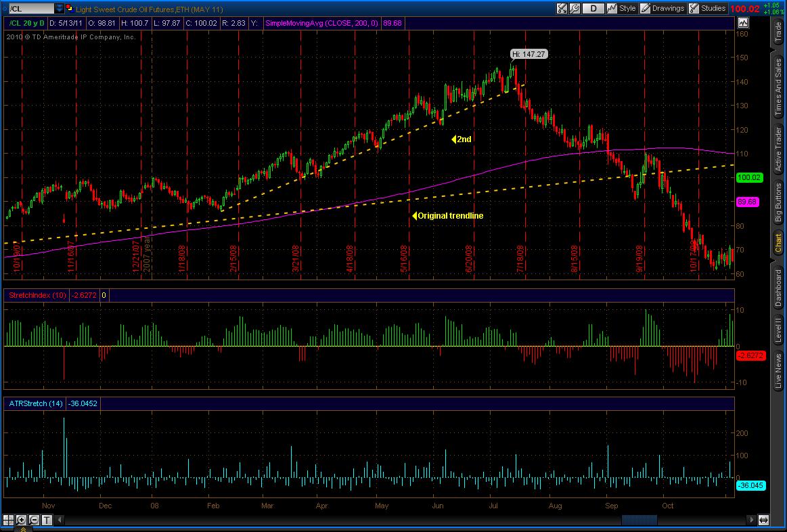Viewport: 787px width, 532px height.
Task: Click the /CL 20 y D header label
Action: tap(27, 23)
